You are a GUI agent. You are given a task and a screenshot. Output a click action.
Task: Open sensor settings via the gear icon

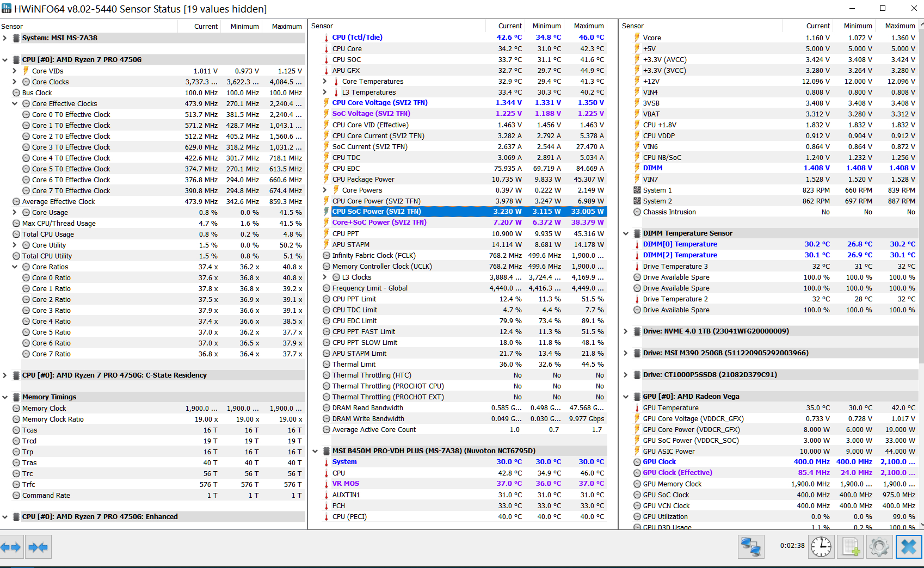click(879, 547)
